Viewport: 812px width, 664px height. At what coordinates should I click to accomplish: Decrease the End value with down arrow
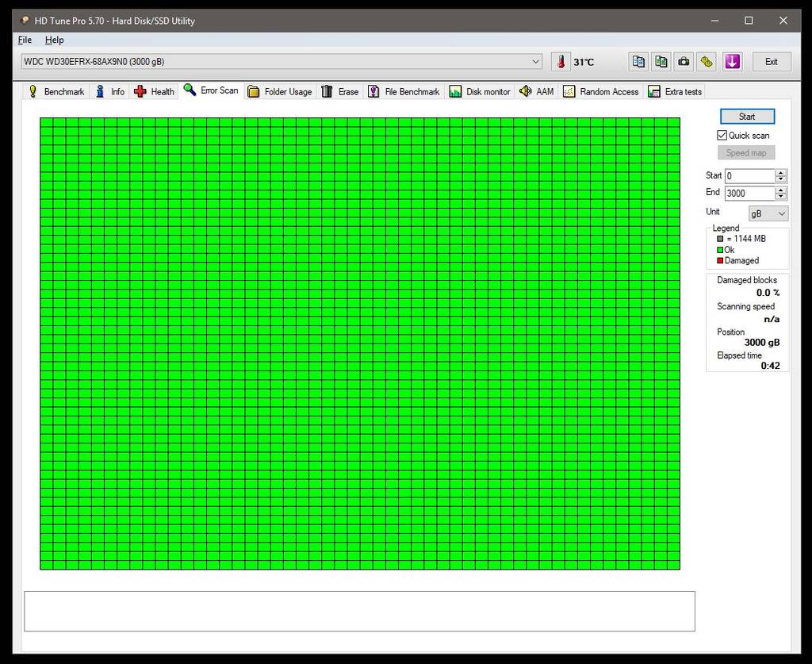781,197
